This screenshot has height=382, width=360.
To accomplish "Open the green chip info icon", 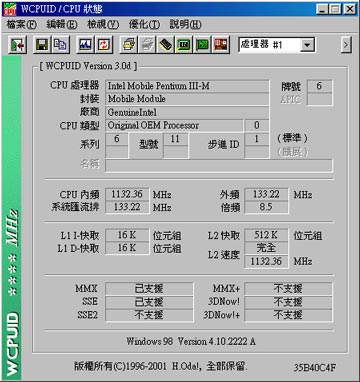I will point(184,45).
